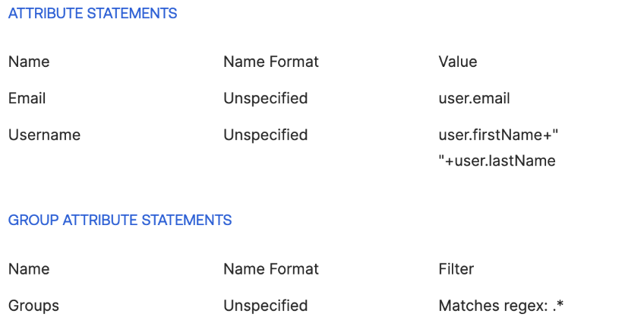This screenshot has height=330, width=644.
Task: Open the GROUP ATTRIBUTE STATEMENTS section heading
Action: pyautogui.click(x=120, y=221)
